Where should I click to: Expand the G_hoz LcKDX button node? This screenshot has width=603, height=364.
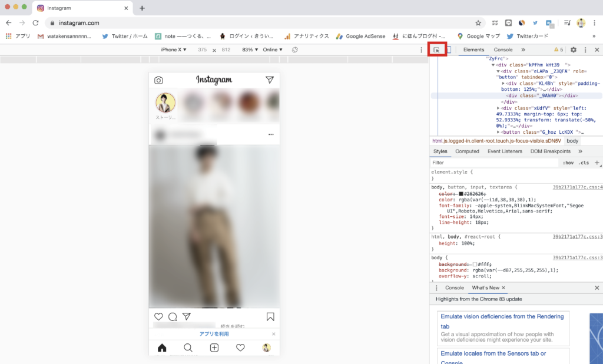pos(498,133)
